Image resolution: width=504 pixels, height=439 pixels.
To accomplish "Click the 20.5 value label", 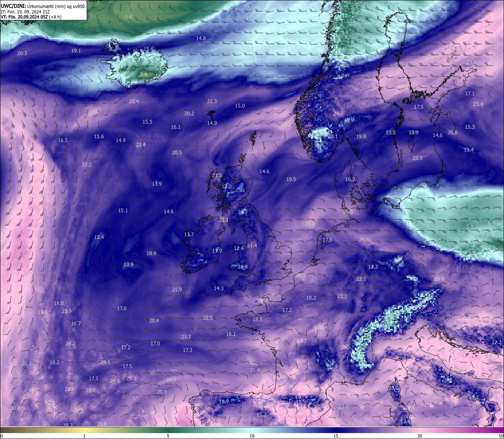I will tap(177, 153).
